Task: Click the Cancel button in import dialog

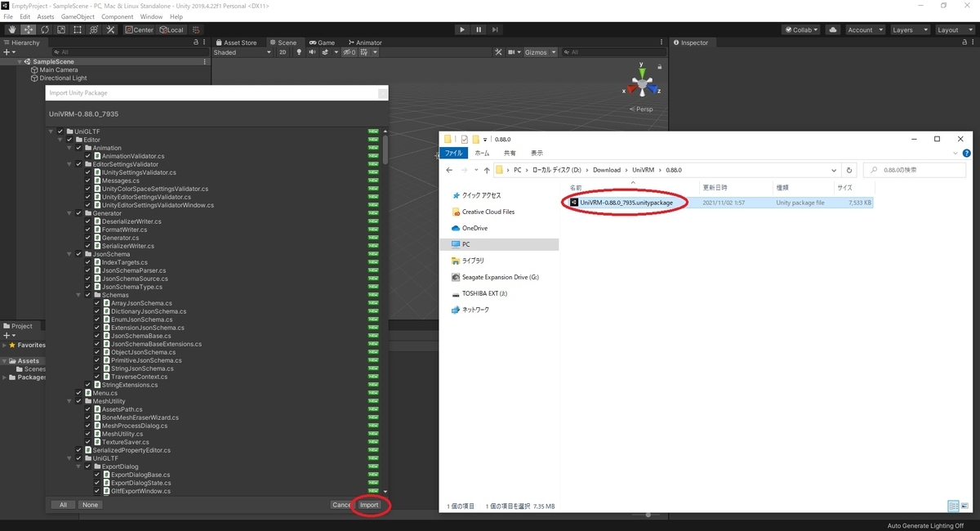Action: click(x=341, y=505)
